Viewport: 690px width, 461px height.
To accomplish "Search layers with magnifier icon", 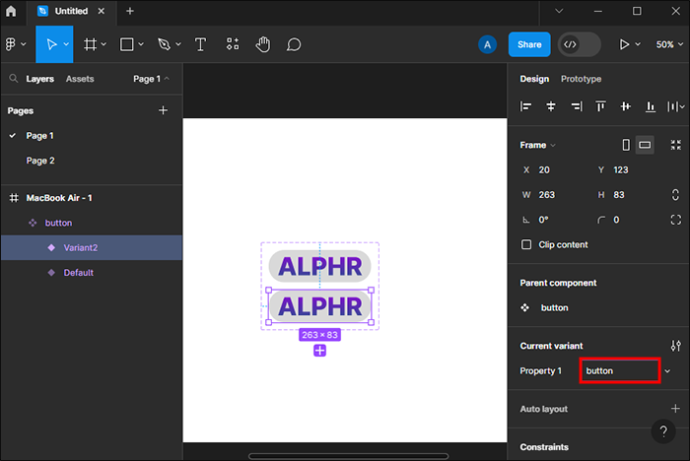I will click(x=14, y=78).
